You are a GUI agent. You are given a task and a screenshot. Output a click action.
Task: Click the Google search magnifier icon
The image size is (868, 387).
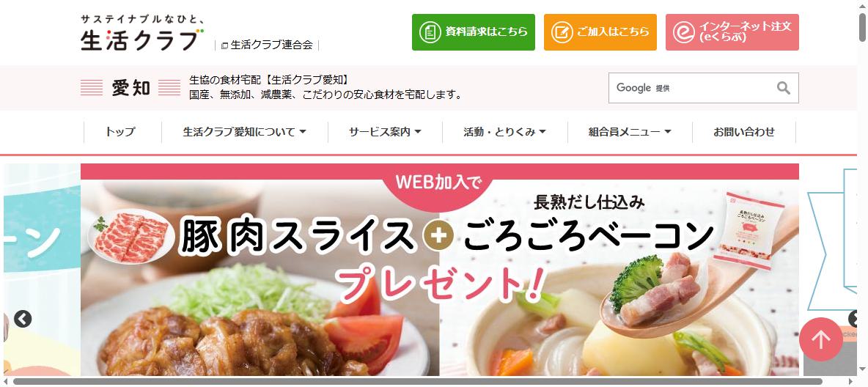click(783, 87)
